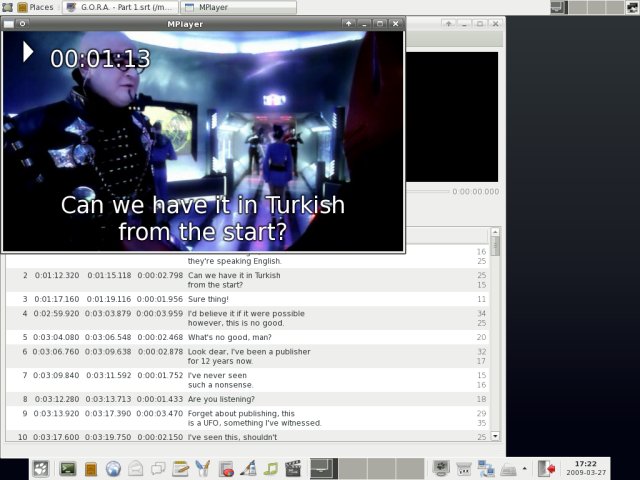Open the MPlayer window menu icon

9,24
